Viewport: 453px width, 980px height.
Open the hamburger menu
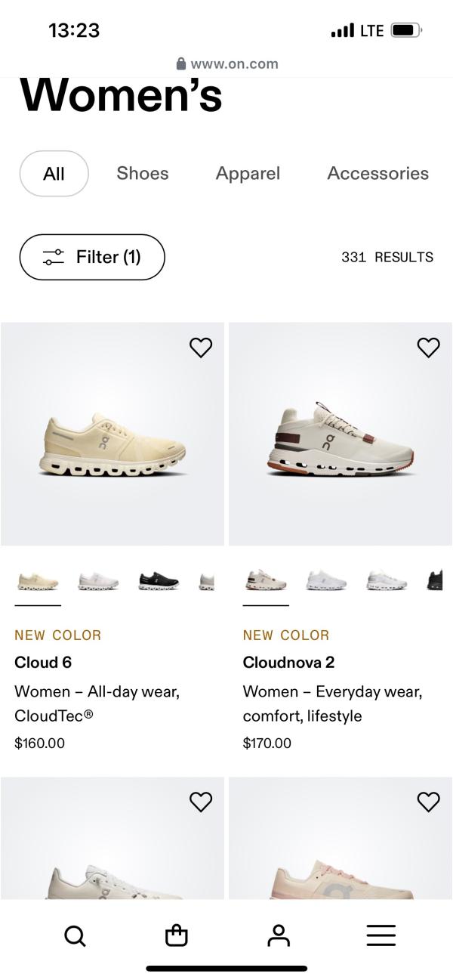[381, 936]
